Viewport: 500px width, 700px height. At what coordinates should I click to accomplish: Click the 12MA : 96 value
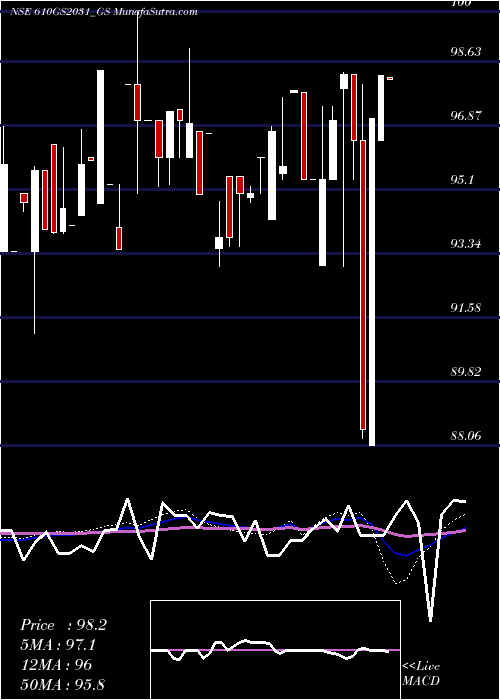(x=56, y=665)
